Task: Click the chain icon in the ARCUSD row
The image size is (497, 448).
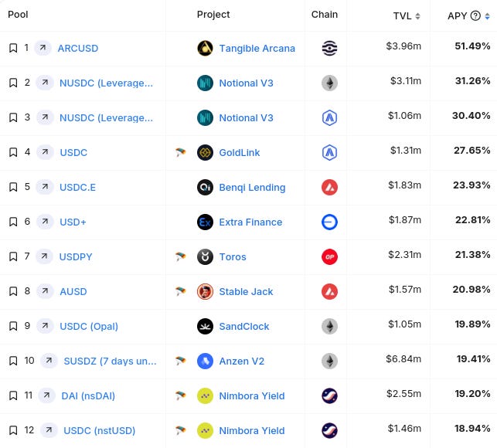Action: [329, 48]
